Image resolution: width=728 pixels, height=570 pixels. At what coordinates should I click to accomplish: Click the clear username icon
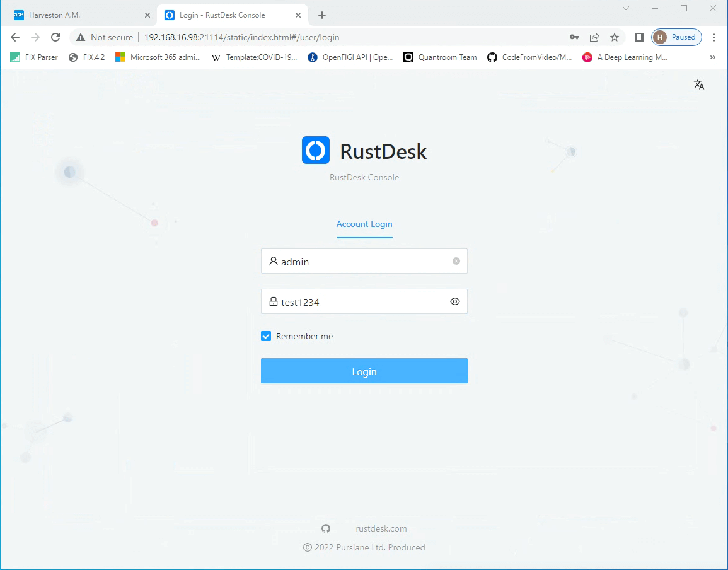pos(456,261)
